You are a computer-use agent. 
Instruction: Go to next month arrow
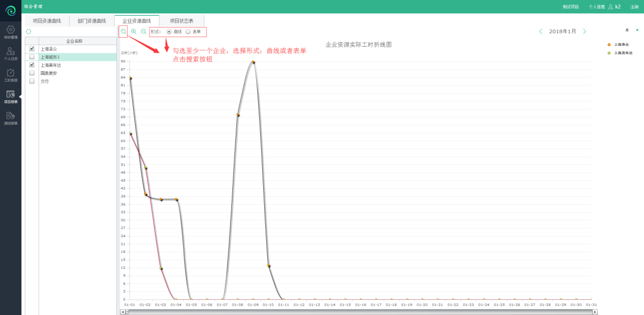point(585,32)
